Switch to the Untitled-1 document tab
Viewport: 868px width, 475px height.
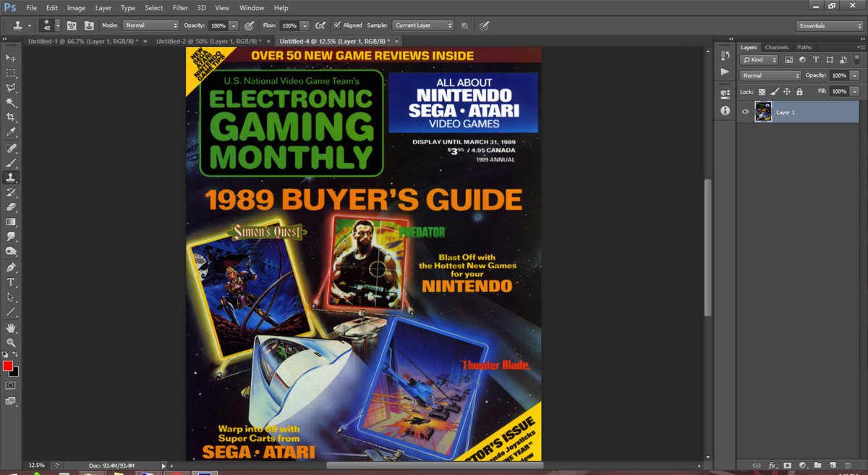click(x=84, y=41)
